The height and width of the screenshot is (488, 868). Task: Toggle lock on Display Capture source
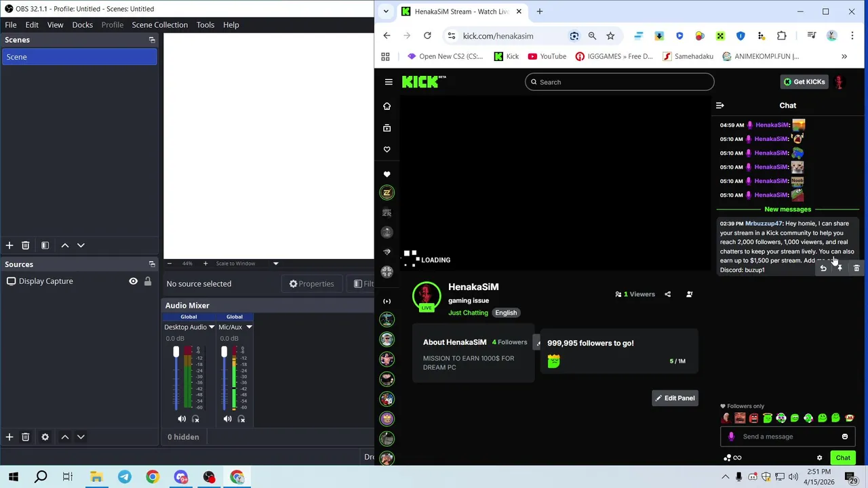coord(147,281)
